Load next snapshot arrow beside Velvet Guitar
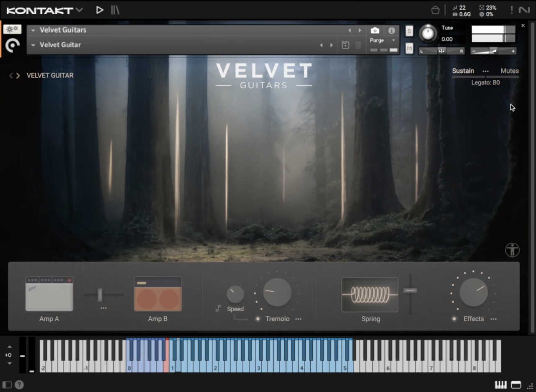The image size is (536, 392). point(332,45)
